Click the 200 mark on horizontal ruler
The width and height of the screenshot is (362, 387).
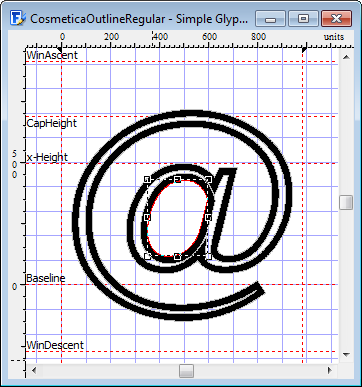coord(111,37)
